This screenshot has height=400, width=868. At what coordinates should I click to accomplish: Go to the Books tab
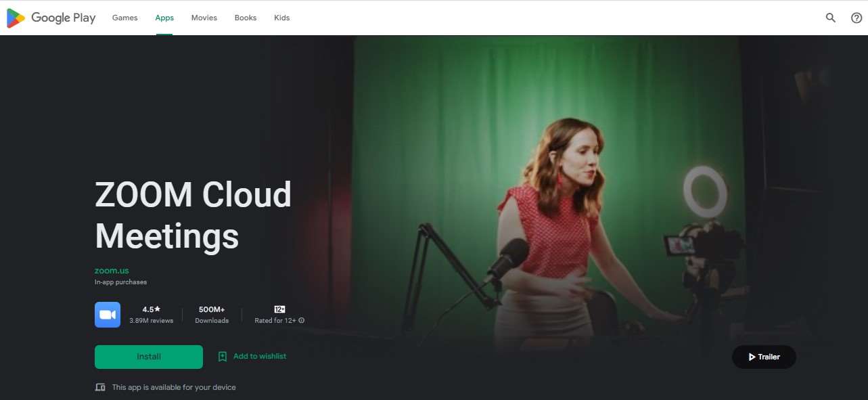246,18
